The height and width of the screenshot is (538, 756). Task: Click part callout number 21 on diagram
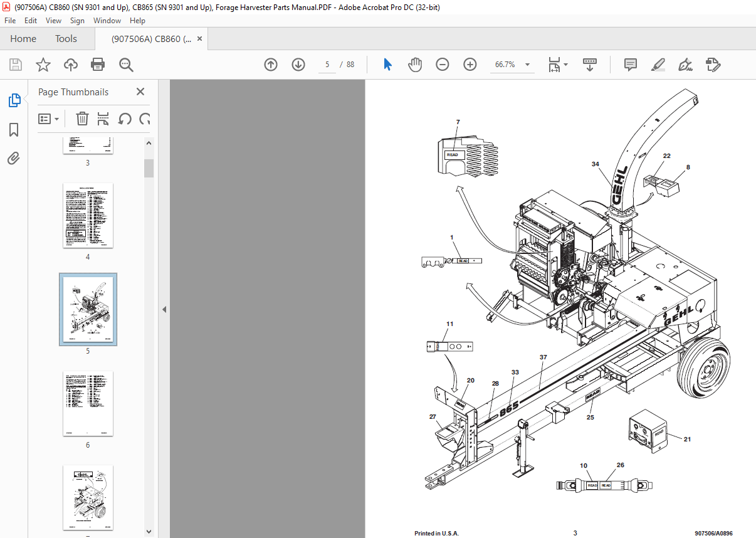(687, 440)
